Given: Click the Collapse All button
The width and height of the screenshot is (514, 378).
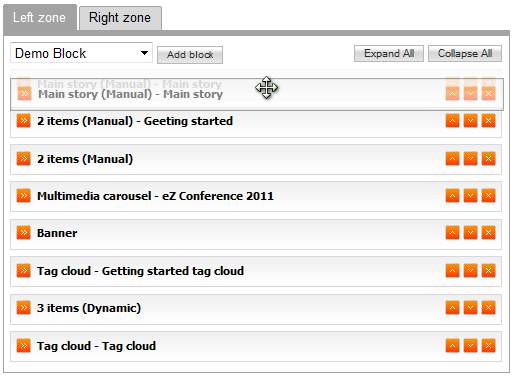Looking at the screenshot, I should coord(465,53).
